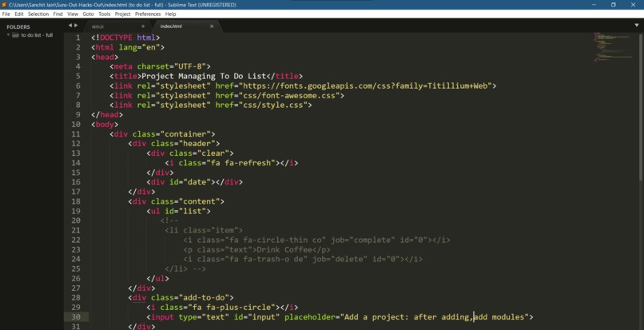Click the ul id="list" tag

click(x=178, y=211)
